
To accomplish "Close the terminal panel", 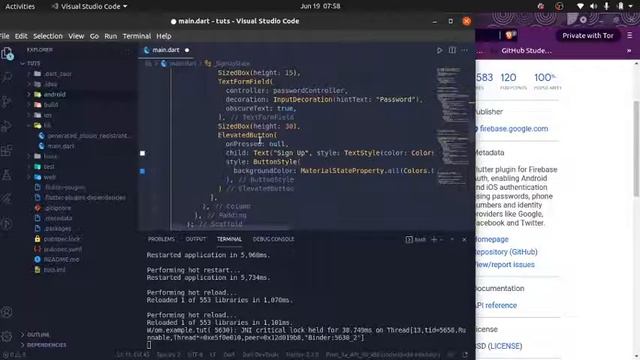I will click(464, 240).
